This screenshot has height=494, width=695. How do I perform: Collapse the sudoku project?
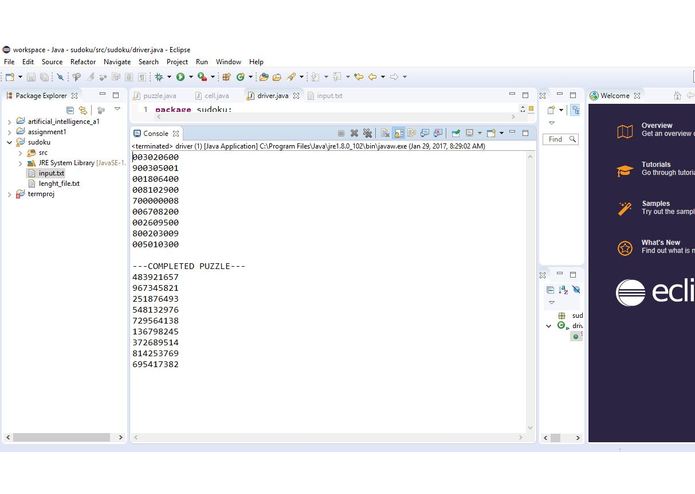(9, 142)
